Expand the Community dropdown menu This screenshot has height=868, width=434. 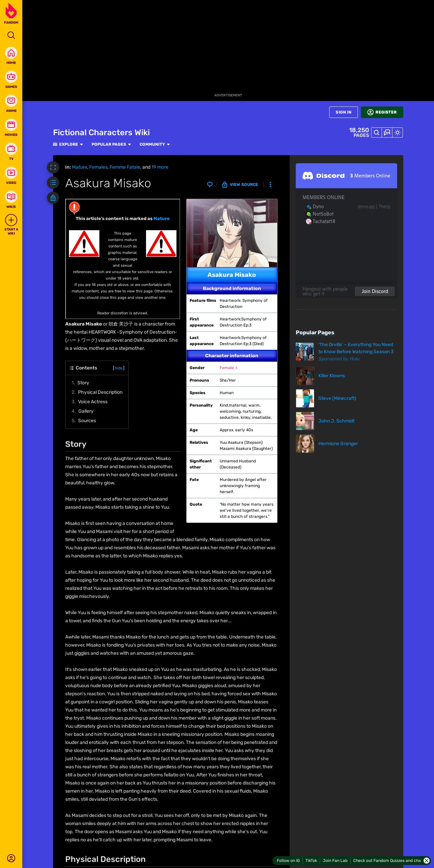point(155,144)
